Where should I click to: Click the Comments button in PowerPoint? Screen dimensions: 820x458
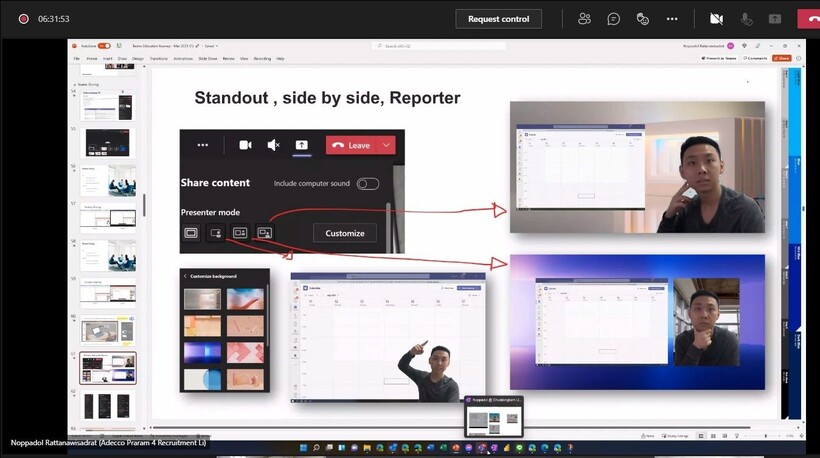pos(755,58)
